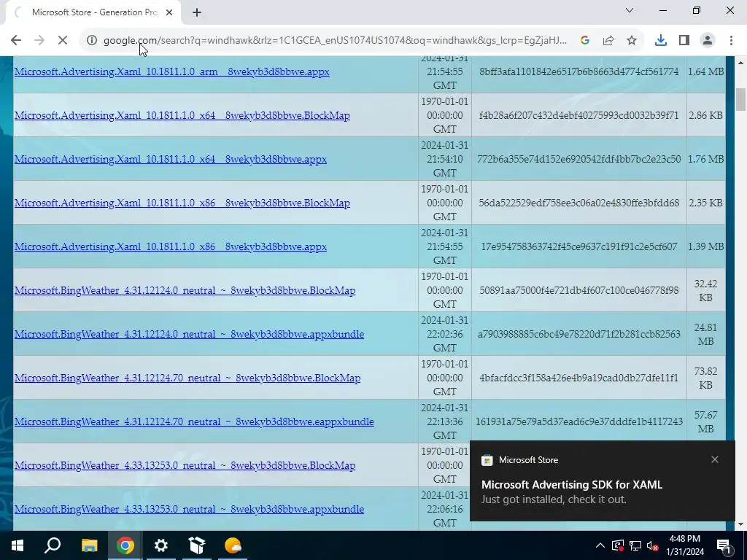Open BingWeather 4.31.12124.0 BlockMap link
The height and width of the screenshot is (560, 747).
(x=185, y=290)
